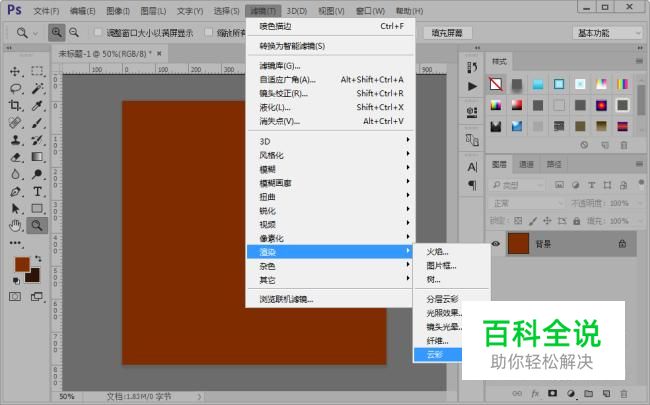Image resolution: width=650 pixels, height=405 pixels.
Task: Click the zoom in magnifier in options bar
Action: [56, 32]
